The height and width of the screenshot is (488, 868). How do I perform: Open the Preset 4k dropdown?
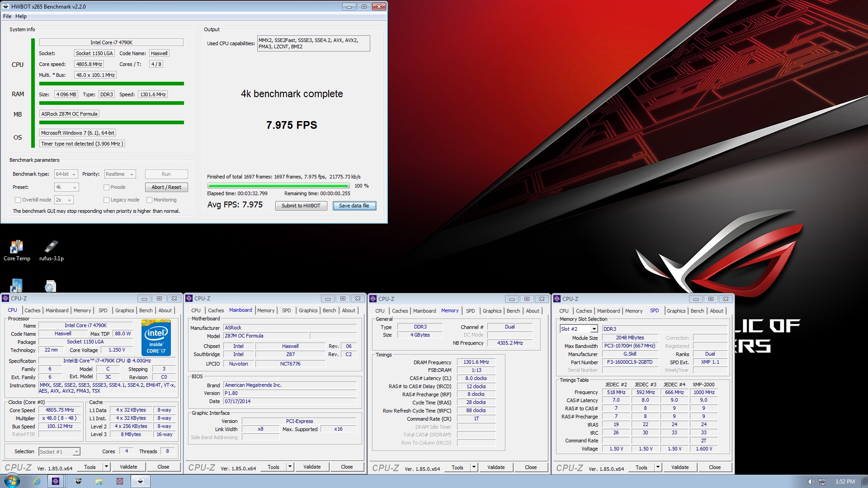click(x=66, y=187)
